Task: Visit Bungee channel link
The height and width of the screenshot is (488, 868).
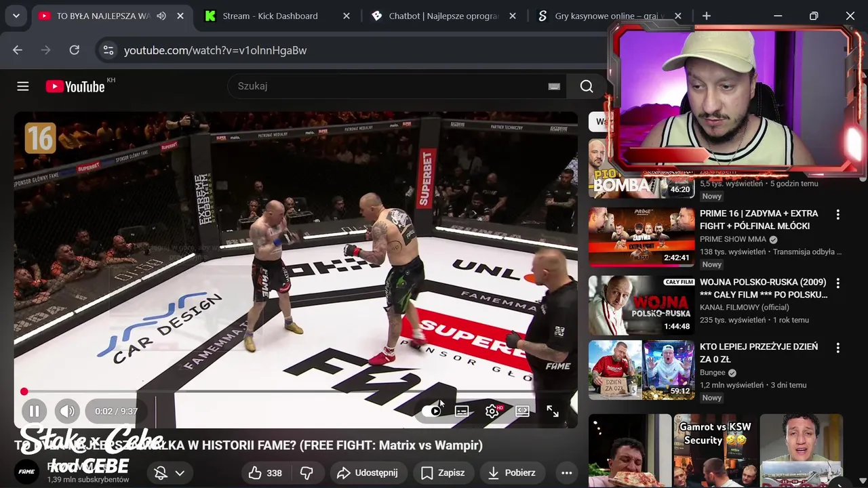Action: click(x=713, y=372)
